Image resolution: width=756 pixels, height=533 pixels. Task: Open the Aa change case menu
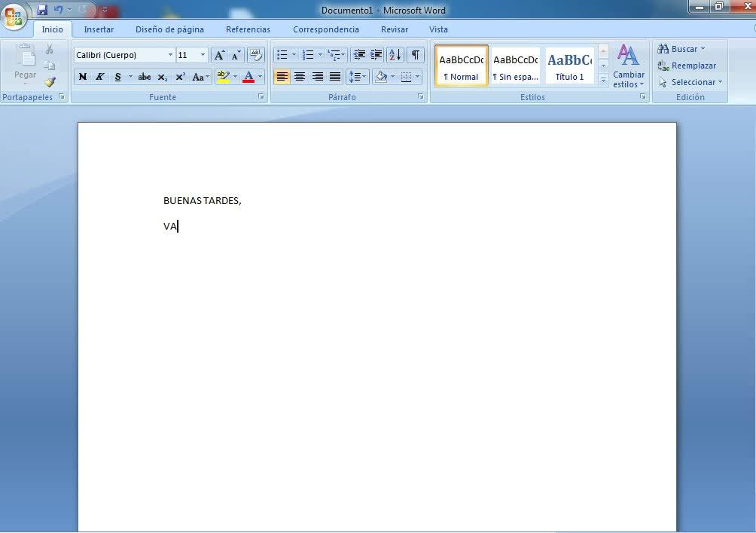click(200, 77)
